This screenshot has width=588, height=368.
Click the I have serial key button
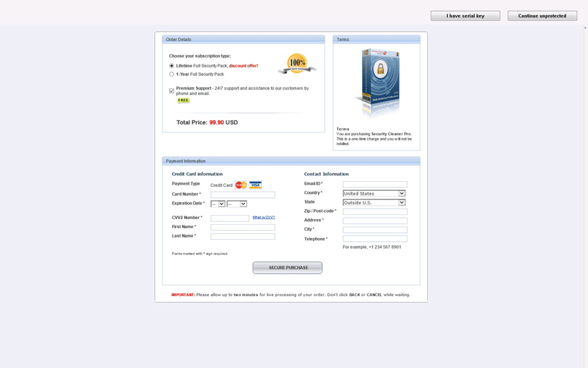465,16
